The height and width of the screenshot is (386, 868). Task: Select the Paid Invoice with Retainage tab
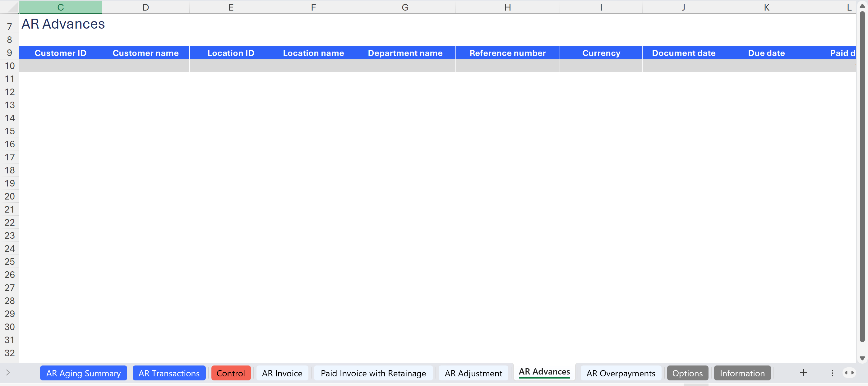click(x=373, y=373)
